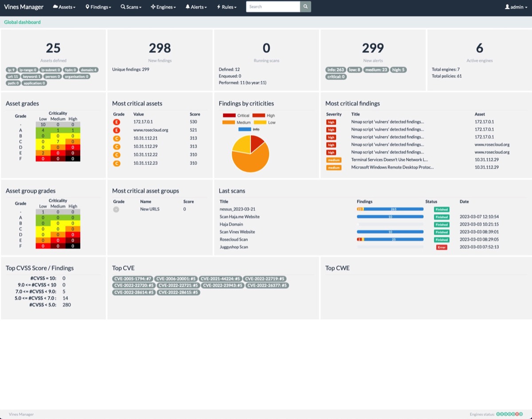Open the Assets dropdown menu

coord(64,7)
